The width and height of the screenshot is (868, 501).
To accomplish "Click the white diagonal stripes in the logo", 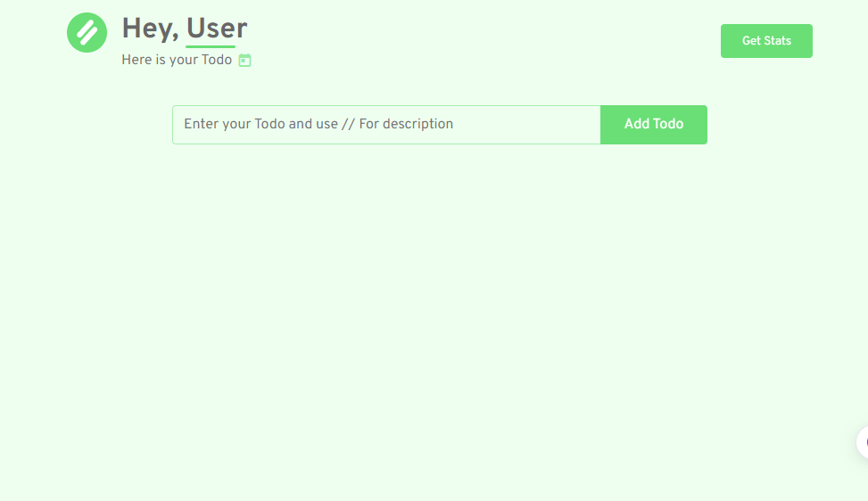I will click(87, 33).
